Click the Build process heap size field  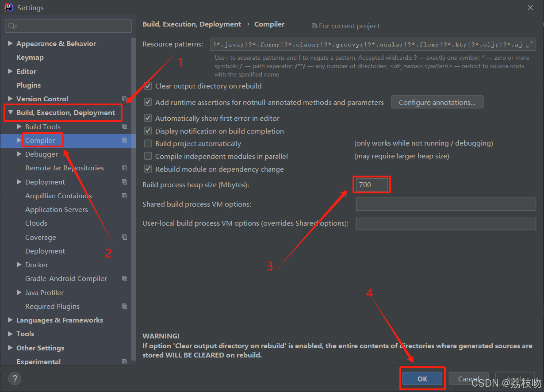point(372,185)
